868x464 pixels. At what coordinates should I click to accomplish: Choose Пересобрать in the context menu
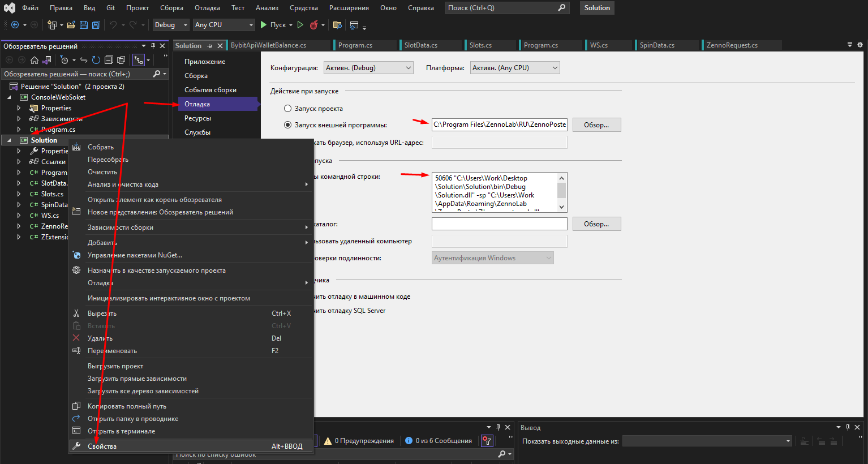pos(191,160)
